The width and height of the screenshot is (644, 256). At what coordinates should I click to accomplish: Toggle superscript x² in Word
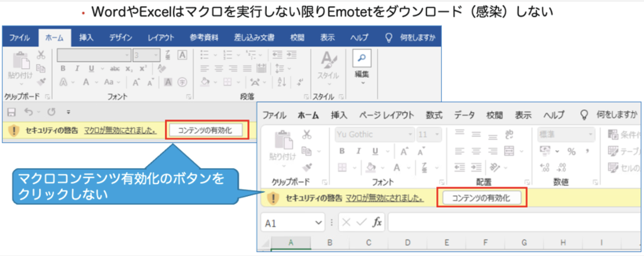click(143, 69)
